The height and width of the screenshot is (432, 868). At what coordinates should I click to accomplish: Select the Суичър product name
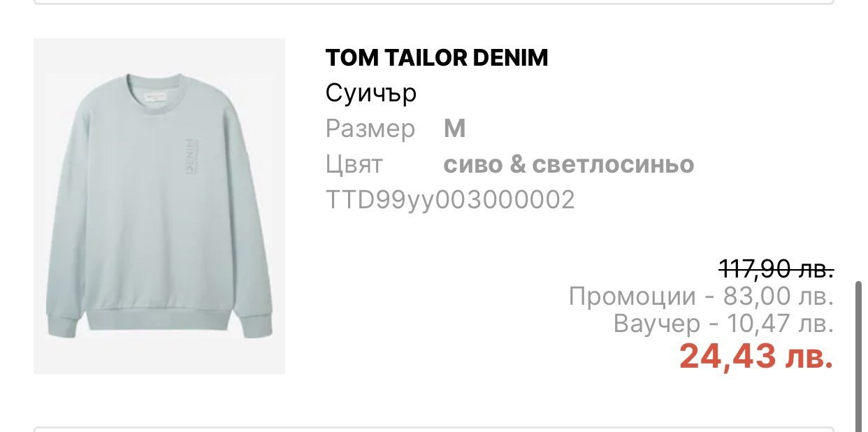[x=371, y=94]
